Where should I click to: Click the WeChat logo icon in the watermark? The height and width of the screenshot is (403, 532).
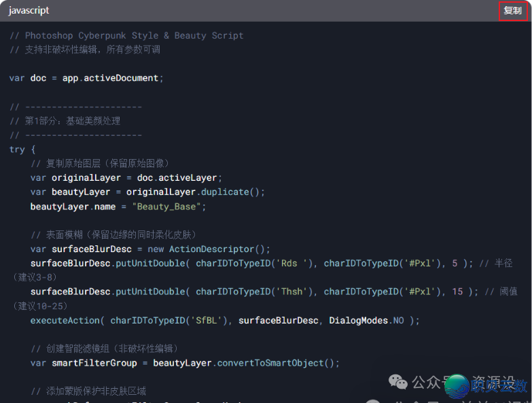398,381
